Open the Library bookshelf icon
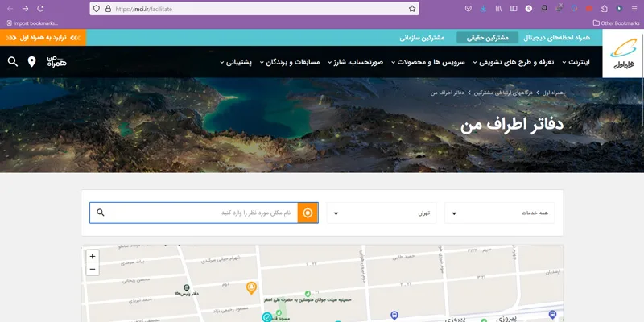The image size is (644, 322). coord(498,9)
